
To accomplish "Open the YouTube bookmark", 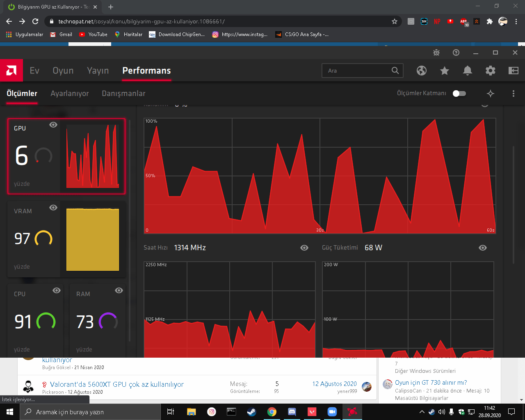I will pos(93,34).
